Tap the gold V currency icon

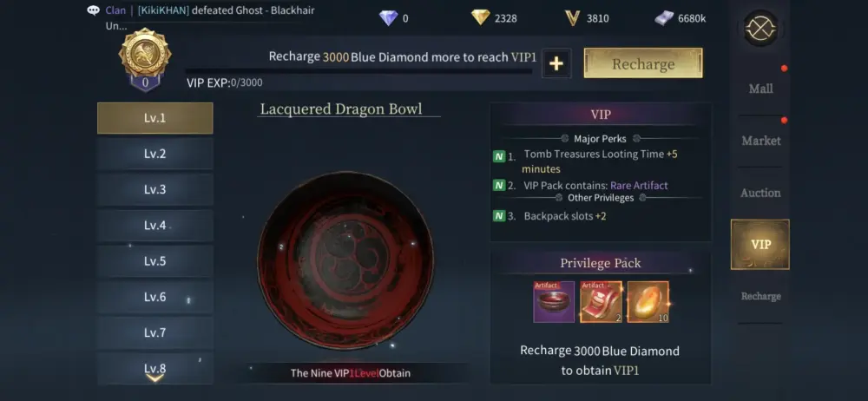pos(572,18)
